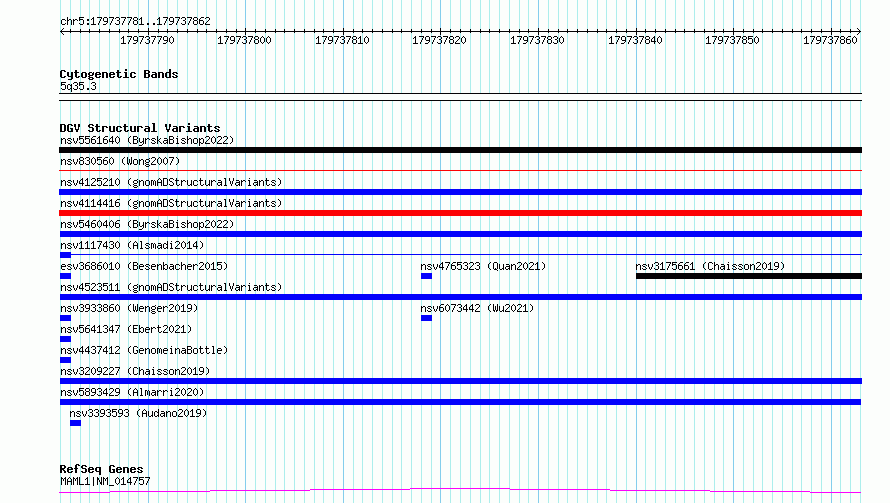Image resolution: width=890 pixels, height=503 pixels.
Task: Click ruler position 179737850
Action: [x=732, y=40]
